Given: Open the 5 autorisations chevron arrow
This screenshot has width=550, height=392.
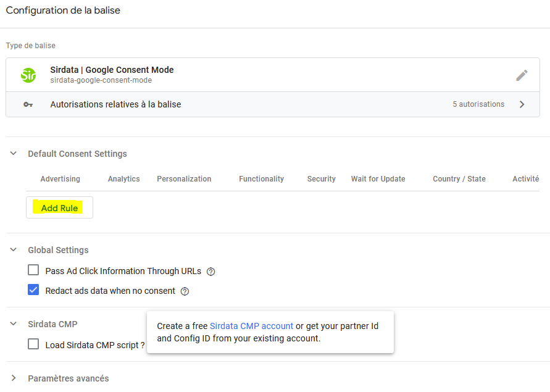Looking at the screenshot, I should tap(522, 104).
